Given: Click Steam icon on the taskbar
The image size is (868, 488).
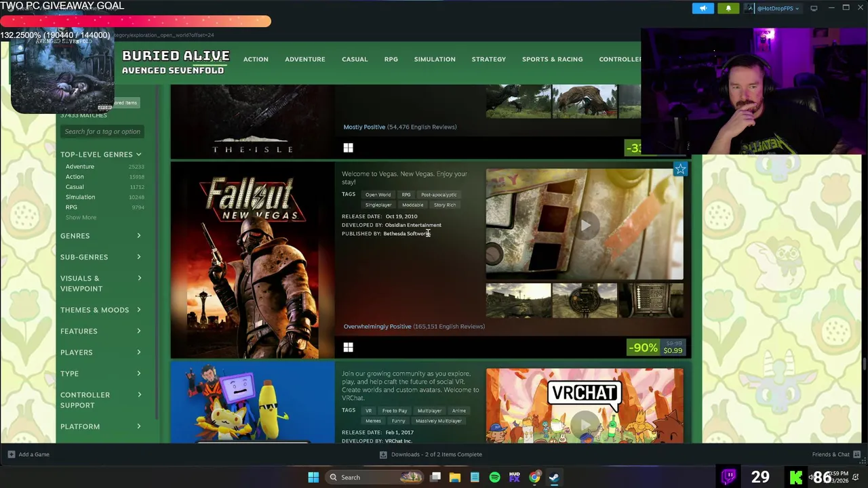Looking at the screenshot, I should pos(554,477).
